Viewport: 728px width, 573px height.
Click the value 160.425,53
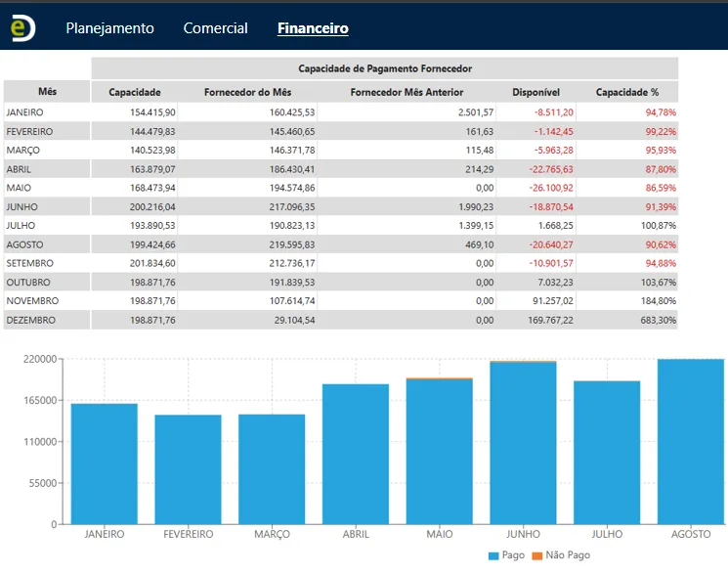coord(292,112)
